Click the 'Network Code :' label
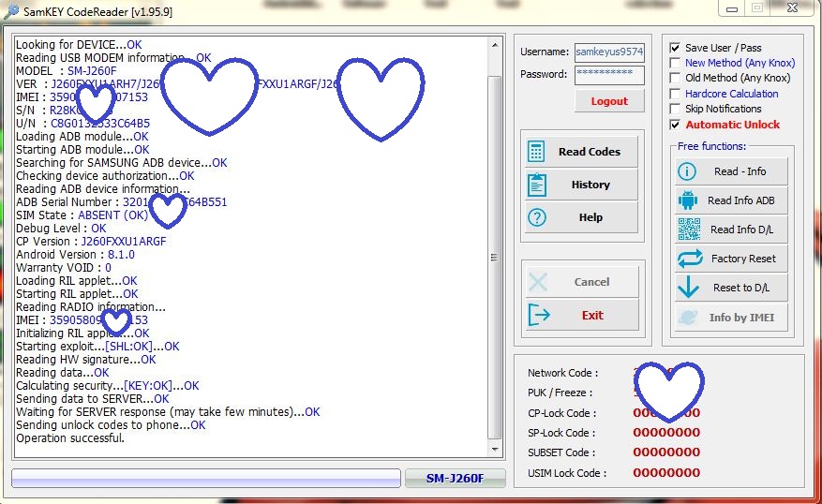The image size is (822, 504). point(562,373)
